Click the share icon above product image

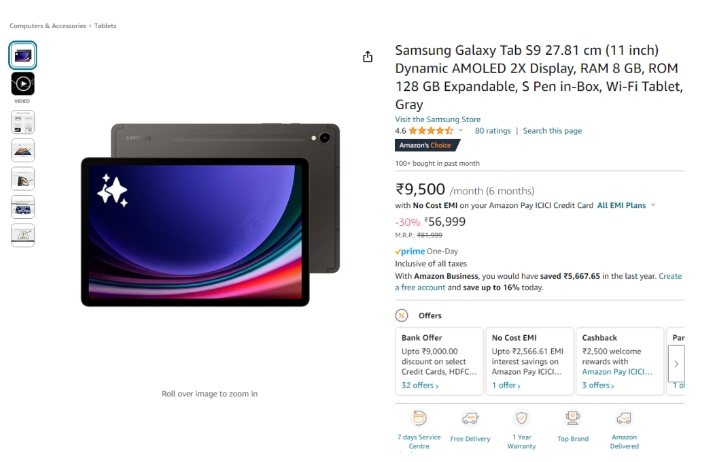367,57
